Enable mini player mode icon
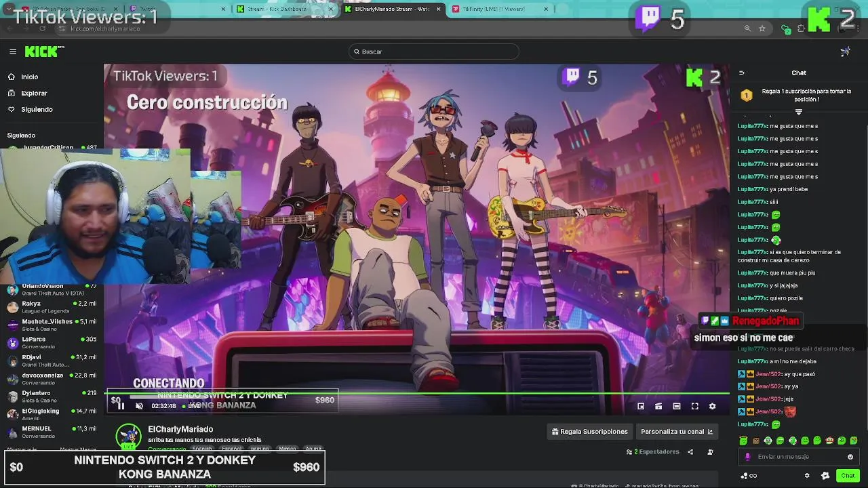The height and width of the screenshot is (488, 868). coord(641,406)
